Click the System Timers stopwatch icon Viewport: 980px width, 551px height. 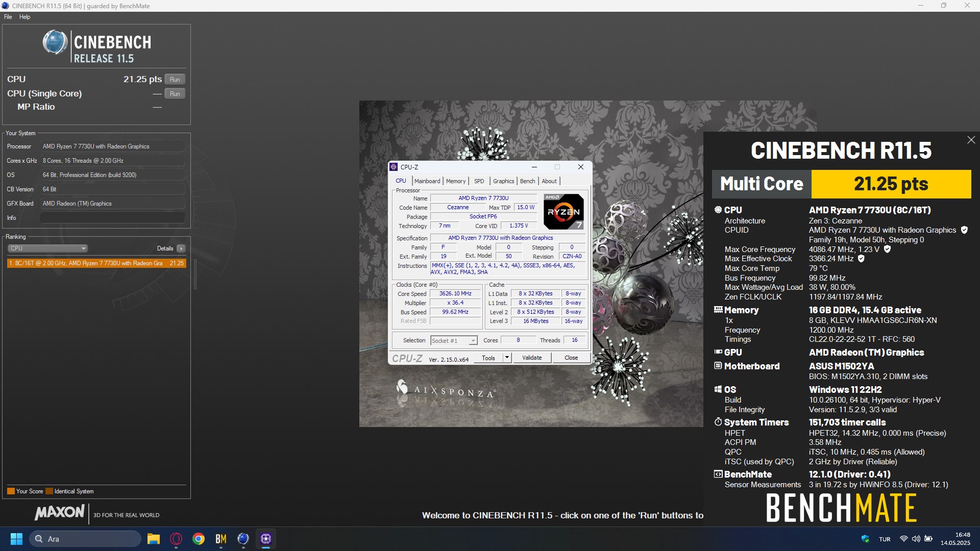718,422
